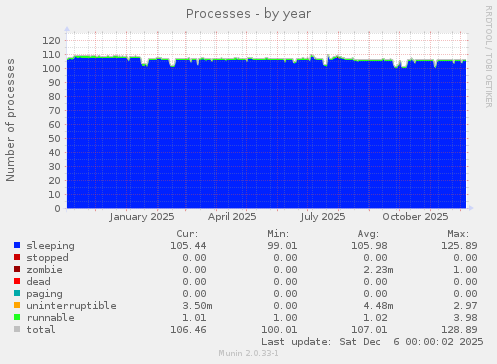Click the 120 y-axis tick label
Image resolution: width=497 pixels, height=364 pixels.
tap(51, 41)
